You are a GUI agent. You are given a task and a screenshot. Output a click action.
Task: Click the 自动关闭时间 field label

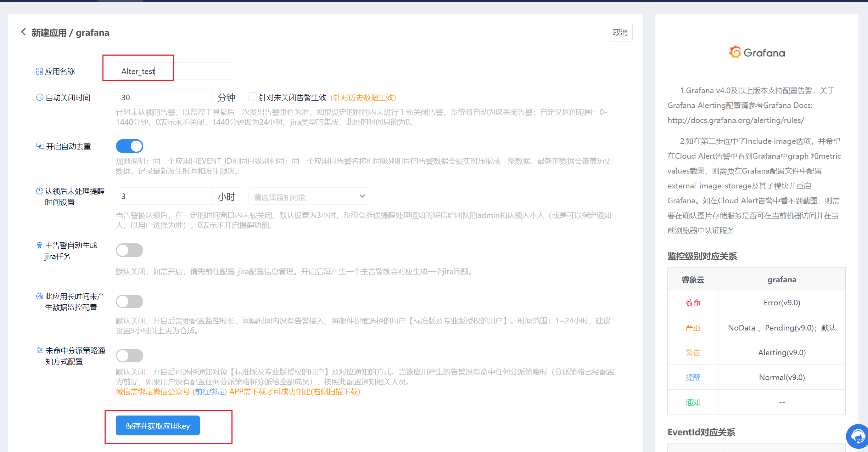[x=68, y=97]
